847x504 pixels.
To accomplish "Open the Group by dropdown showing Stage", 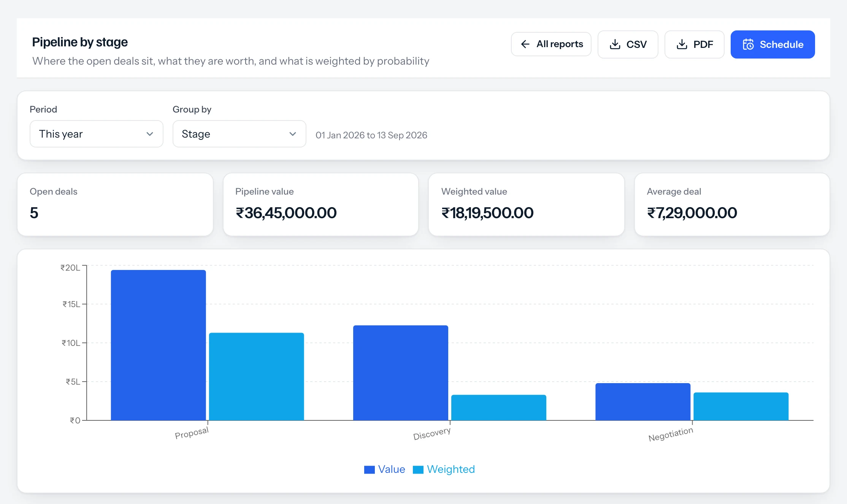I will tap(240, 134).
